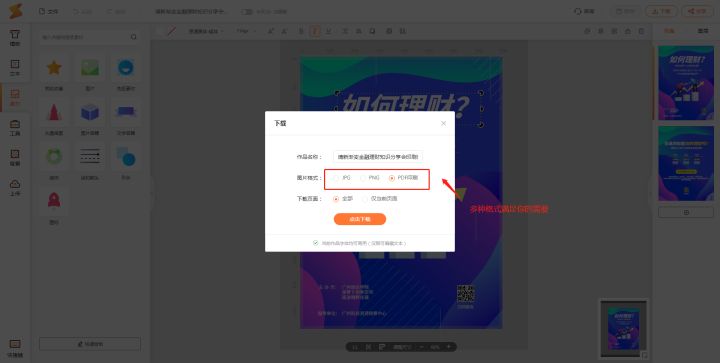
Task: Select the current-page-only radio button
Action: 365,199
